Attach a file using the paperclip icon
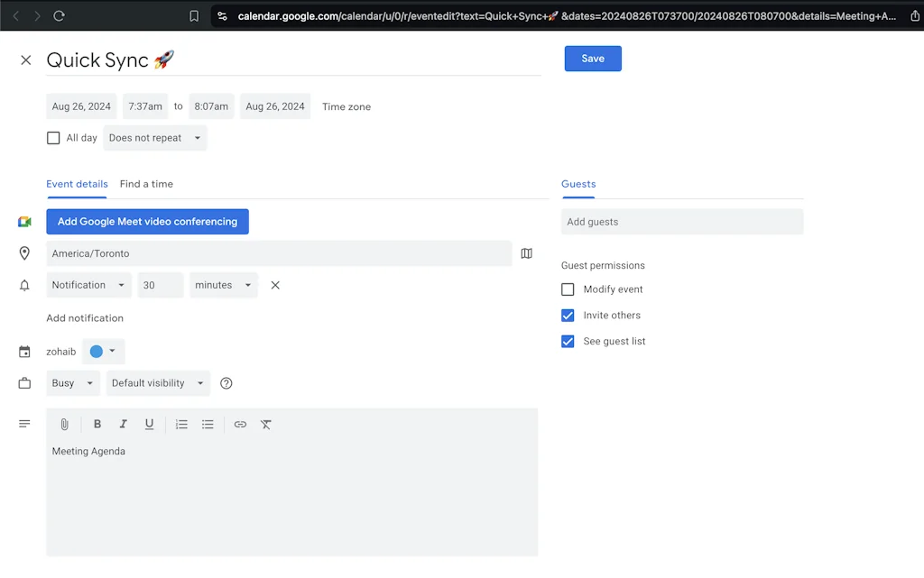This screenshot has width=924, height=578. click(64, 424)
